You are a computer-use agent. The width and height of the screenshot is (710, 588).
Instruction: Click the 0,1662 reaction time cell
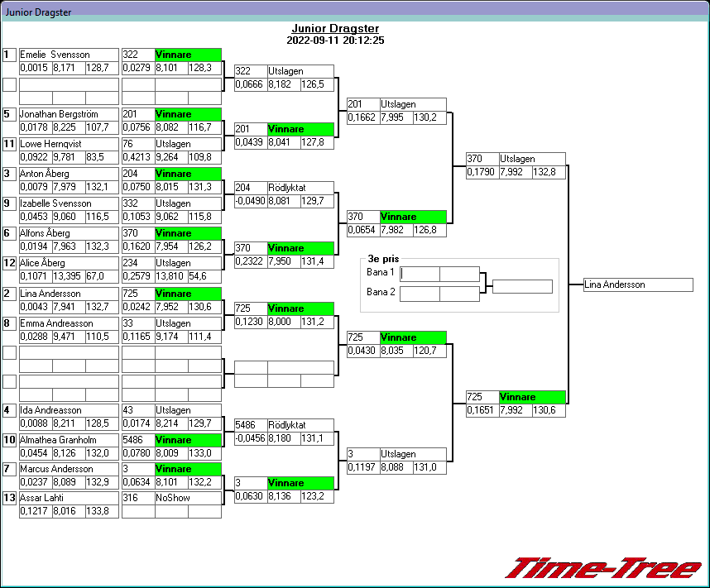363,117
